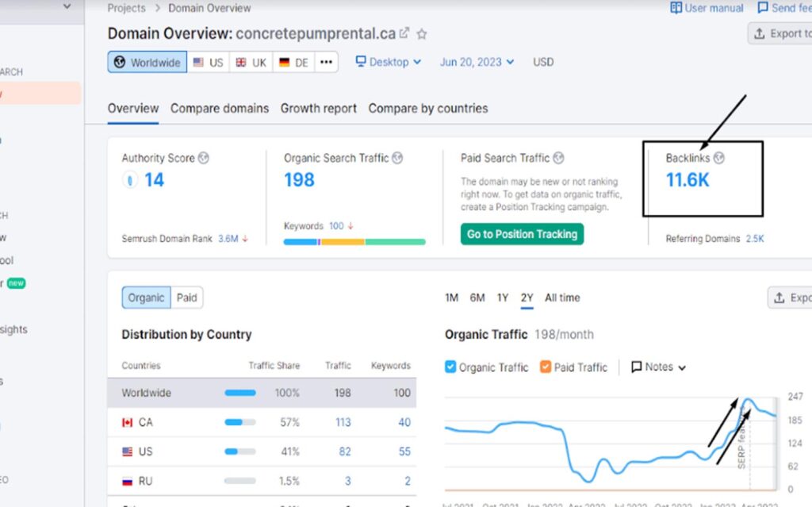Viewport: 812px width, 507px height.
Task: Click the organic keywords distribution color bar
Action: [354, 241]
